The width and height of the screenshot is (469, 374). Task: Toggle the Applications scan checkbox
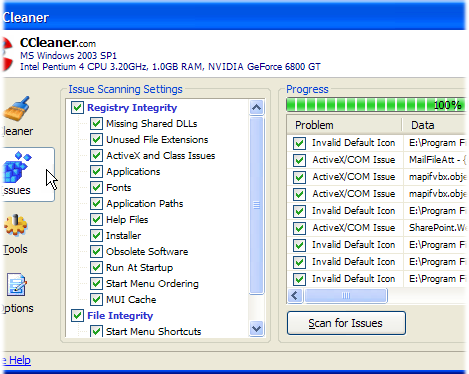[x=96, y=172]
